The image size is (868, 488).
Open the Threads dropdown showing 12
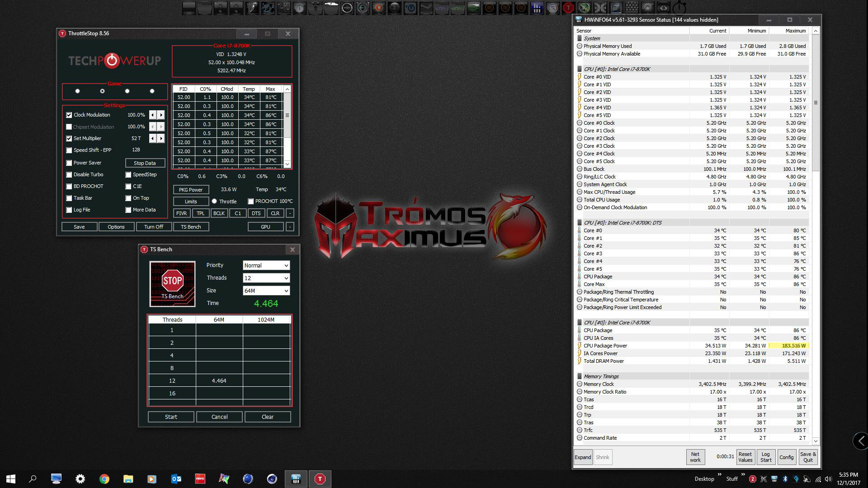(x=266, y=278)
